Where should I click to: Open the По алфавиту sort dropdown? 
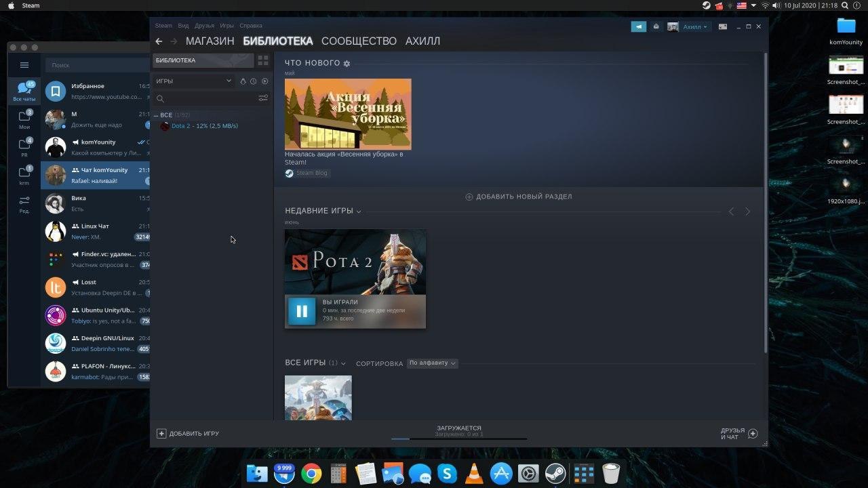(x=433, y=363)
